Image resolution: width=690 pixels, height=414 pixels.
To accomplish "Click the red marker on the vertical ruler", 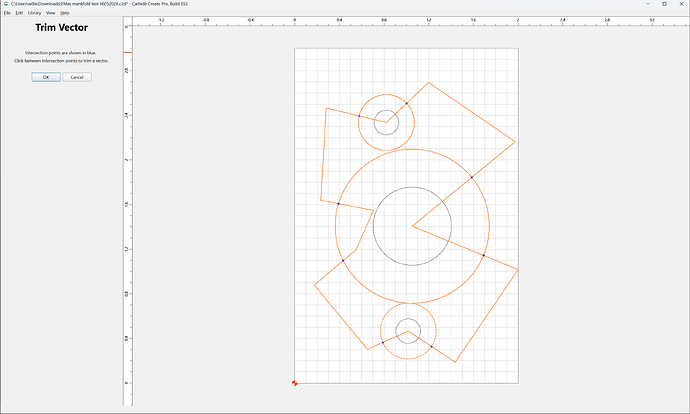I will click(128, 52).
